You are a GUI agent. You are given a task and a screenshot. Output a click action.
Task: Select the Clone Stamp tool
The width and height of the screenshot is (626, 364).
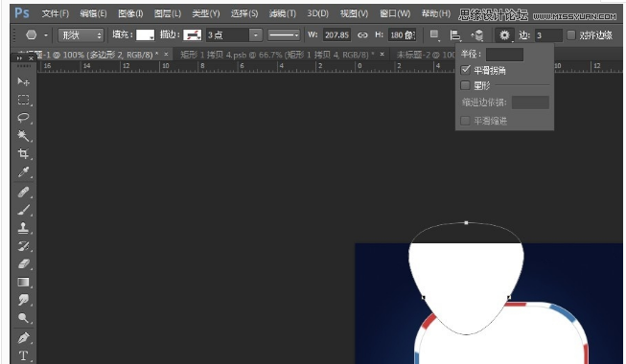coord(23,228)
